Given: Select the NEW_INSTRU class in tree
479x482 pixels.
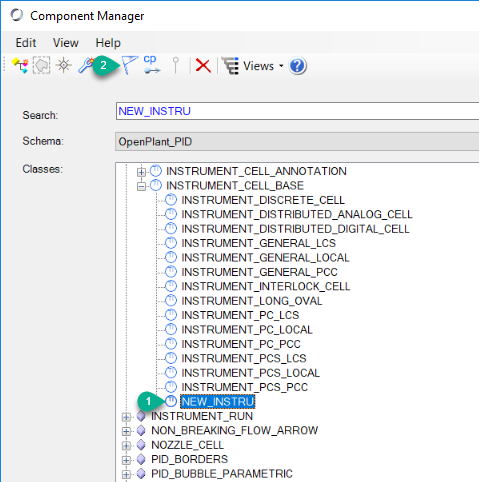Looking at the screenshot, I should pos(218,401).
